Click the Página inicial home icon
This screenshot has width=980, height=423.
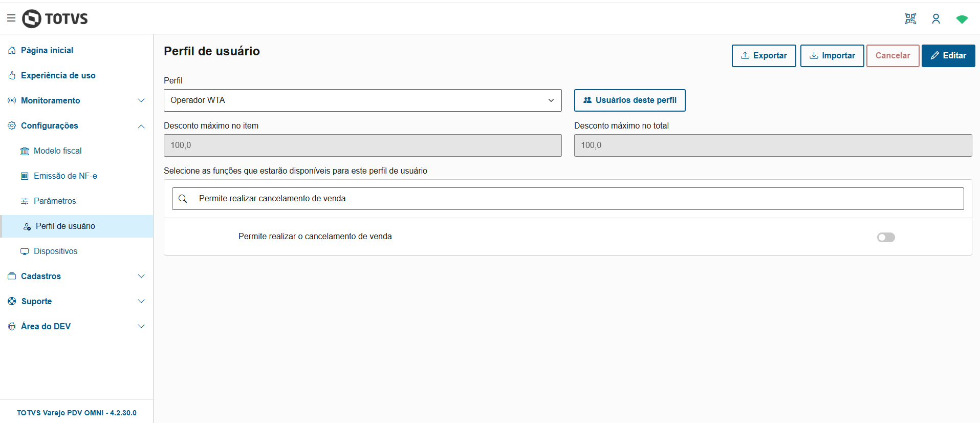[12, 50]
